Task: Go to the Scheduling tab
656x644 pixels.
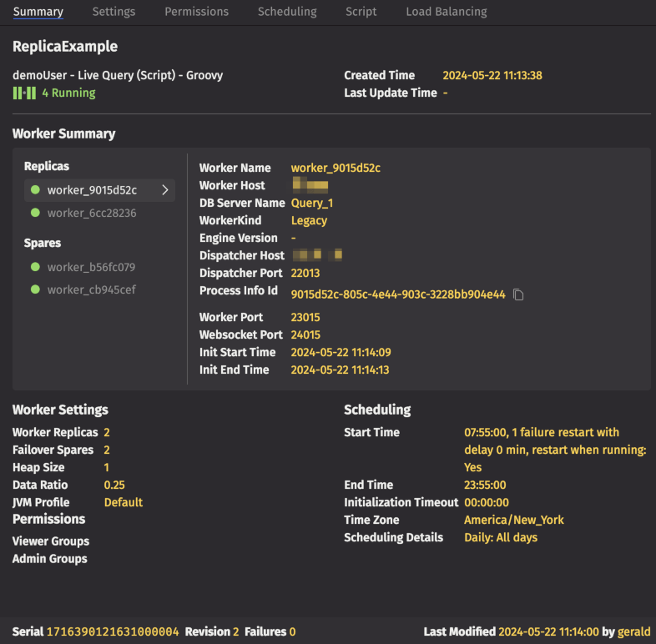Action: 287,12
